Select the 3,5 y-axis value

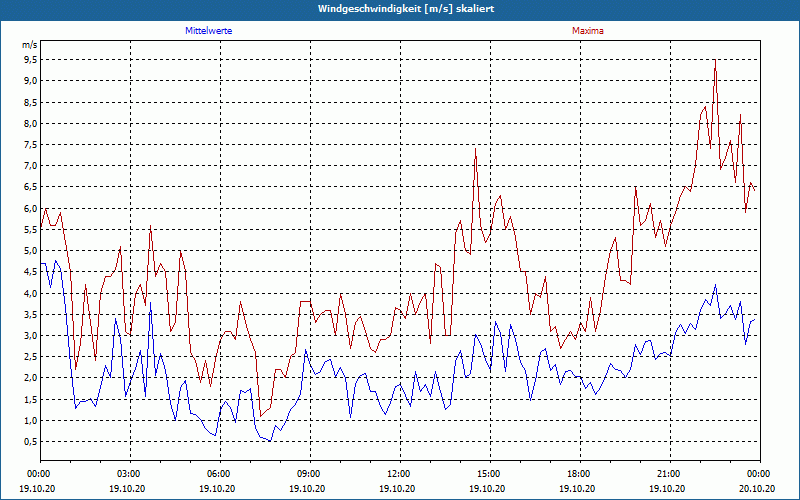(x=30, y=314)
